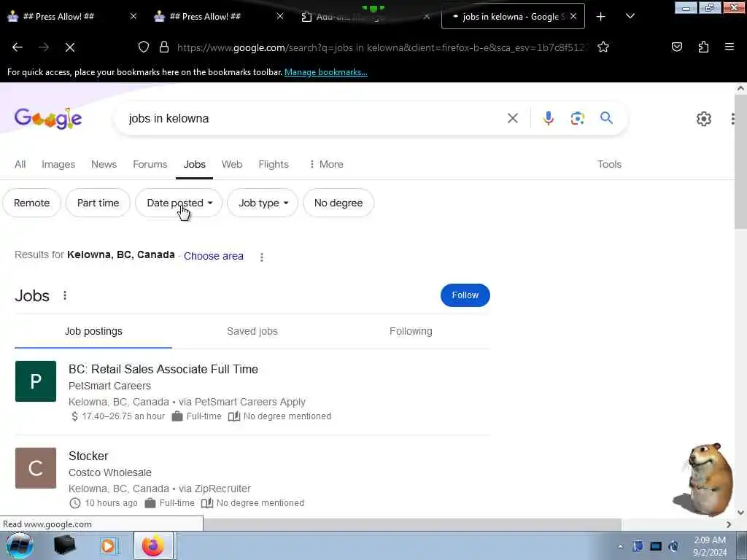The image size is (747, 560).
Task: Open the Save to Pocket icon
Action: pyautogui.click(x=677, y=47)
